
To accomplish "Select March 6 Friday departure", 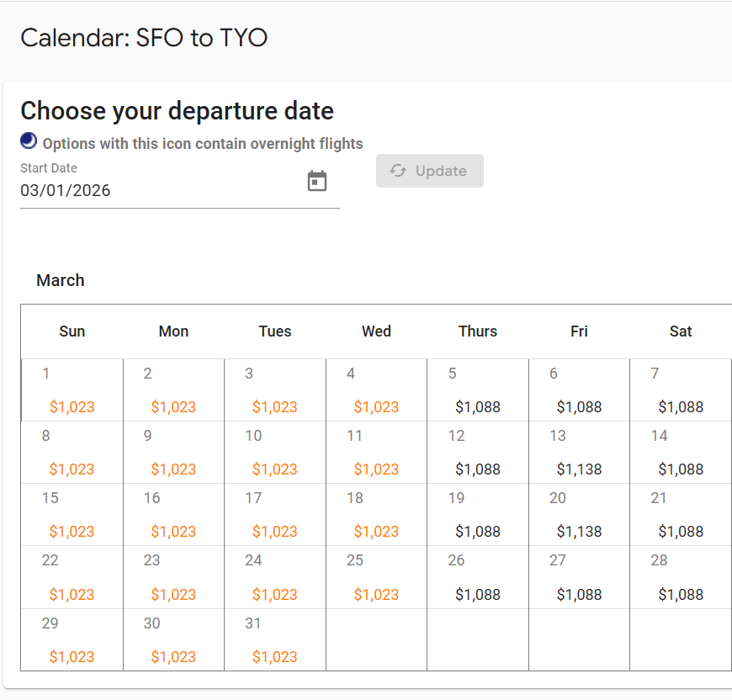I will [x=579, y=406].
